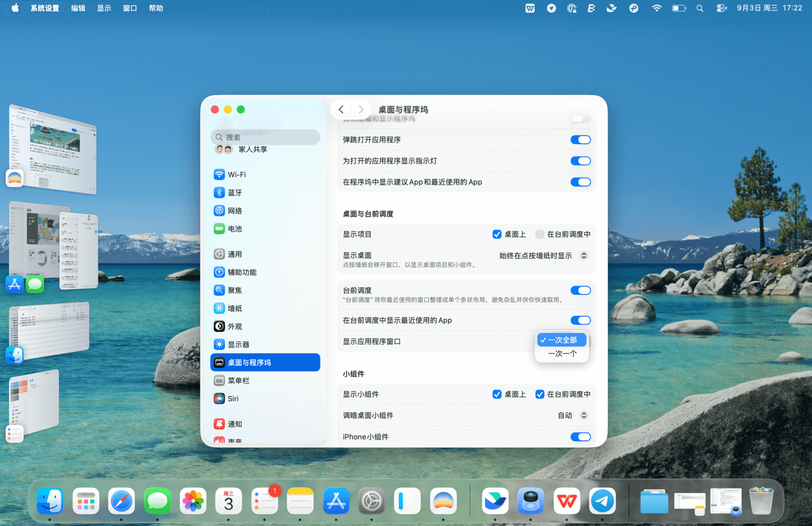The width and height of the screenshot is (812, 526).
Task: Open Wi-Fi settings in sidebar
Action: [236, 175]
